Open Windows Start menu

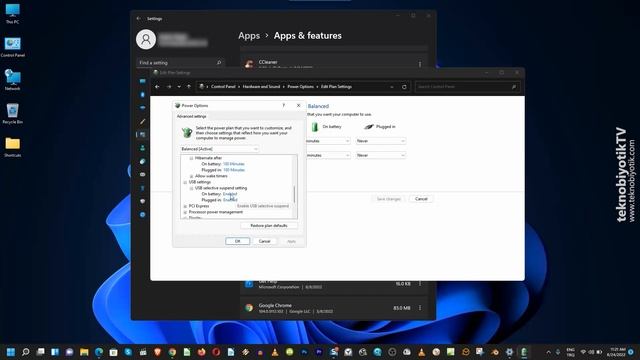click(x=11, y=352)
